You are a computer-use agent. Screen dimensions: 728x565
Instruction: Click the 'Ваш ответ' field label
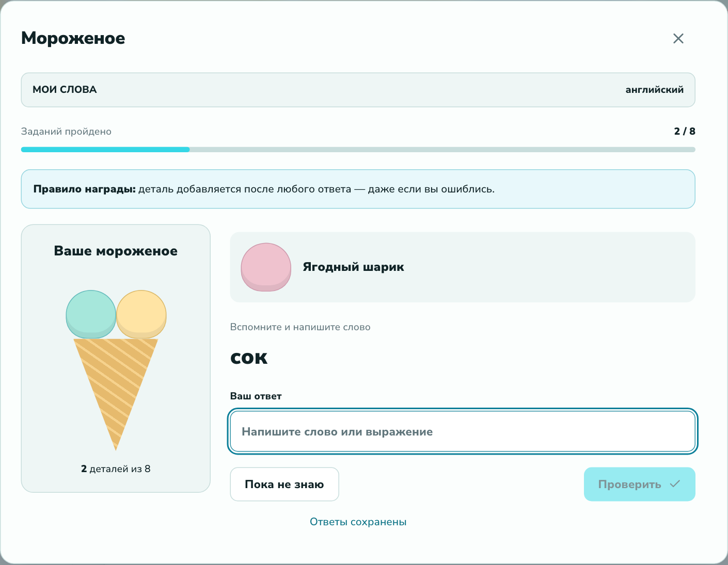[x=256, y=396]
